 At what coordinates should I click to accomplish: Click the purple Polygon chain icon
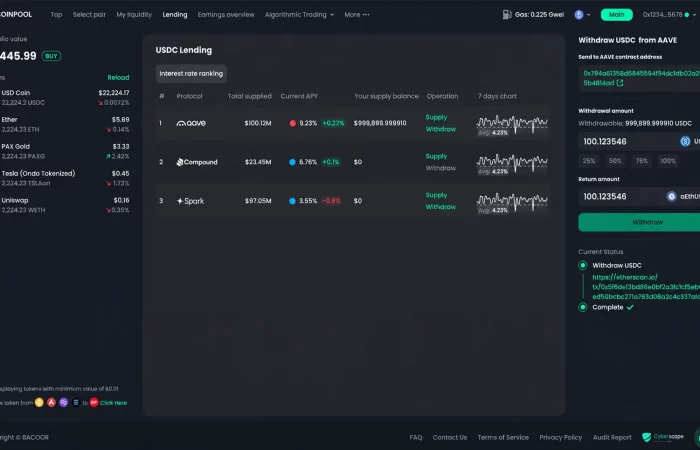pos(63,403)
